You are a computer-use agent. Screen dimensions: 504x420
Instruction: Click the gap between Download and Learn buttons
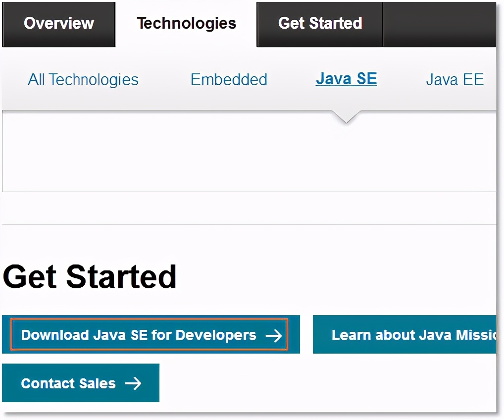pos(306,335)
